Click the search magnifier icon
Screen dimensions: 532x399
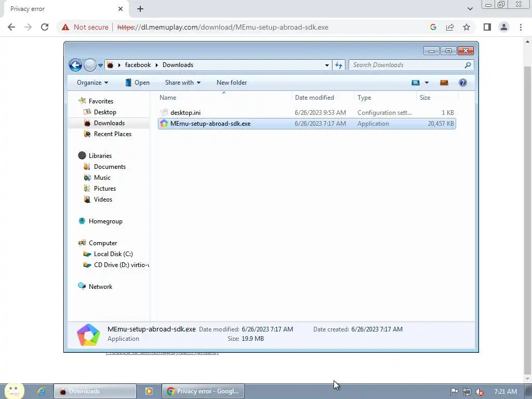pos(468,65)
